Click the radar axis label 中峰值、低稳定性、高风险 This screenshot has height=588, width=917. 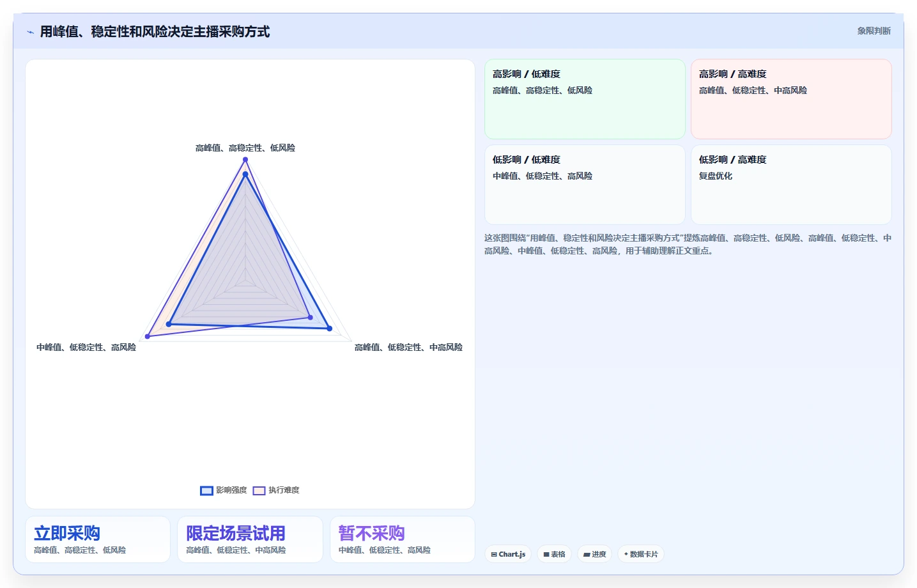86,347
